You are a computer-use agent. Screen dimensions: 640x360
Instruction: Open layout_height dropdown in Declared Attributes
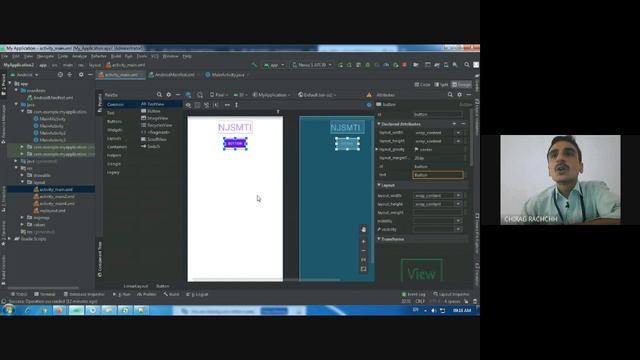[x=458, y=141]
